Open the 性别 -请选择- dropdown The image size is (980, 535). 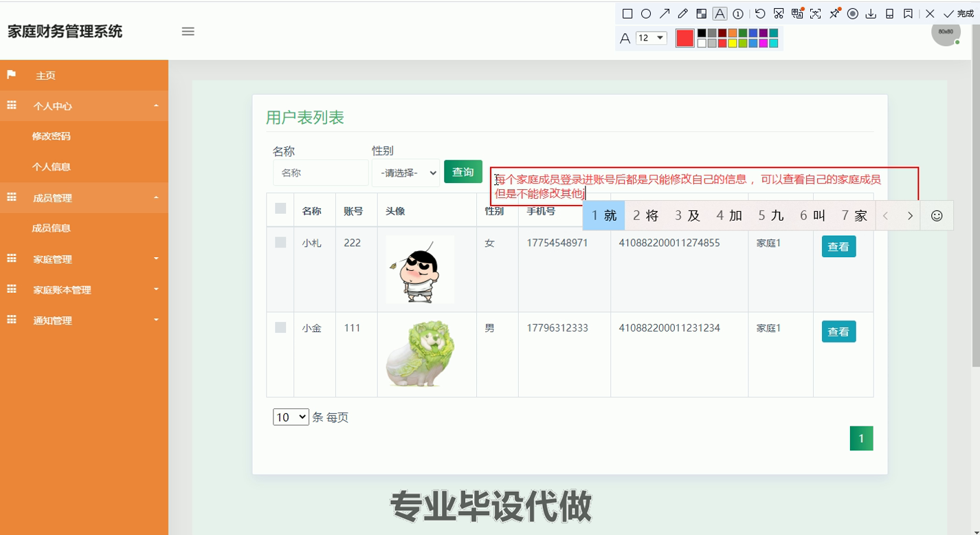(405, 173)
